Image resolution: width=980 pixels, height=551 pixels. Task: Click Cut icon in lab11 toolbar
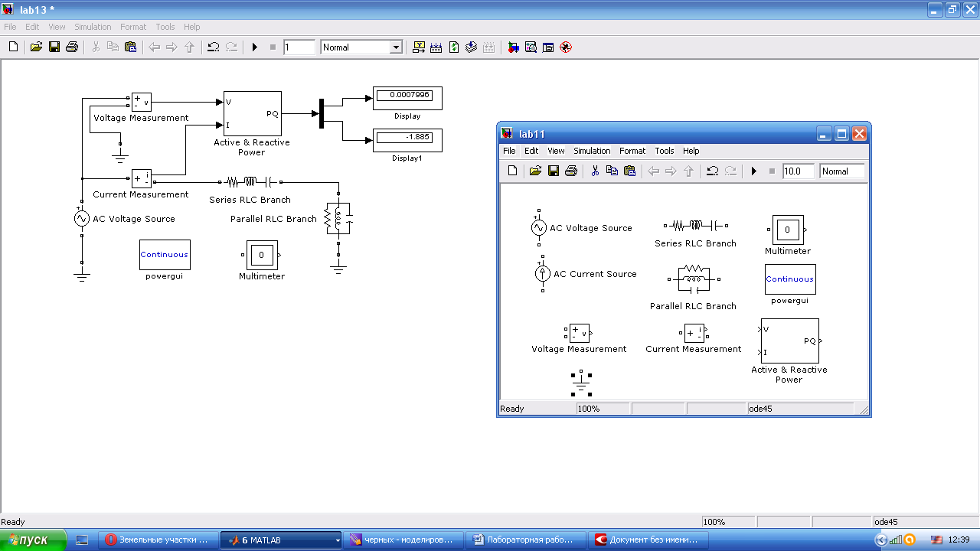click(x=595, y=171)
